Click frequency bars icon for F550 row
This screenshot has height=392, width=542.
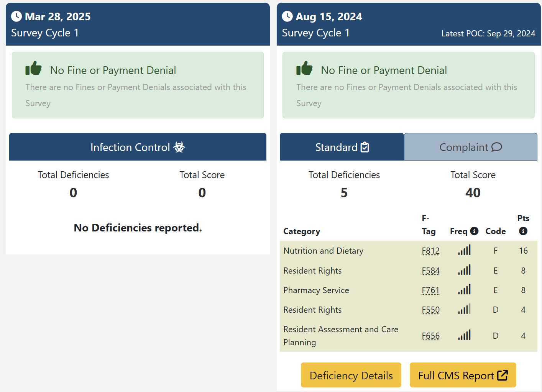(x=464, y=310)
